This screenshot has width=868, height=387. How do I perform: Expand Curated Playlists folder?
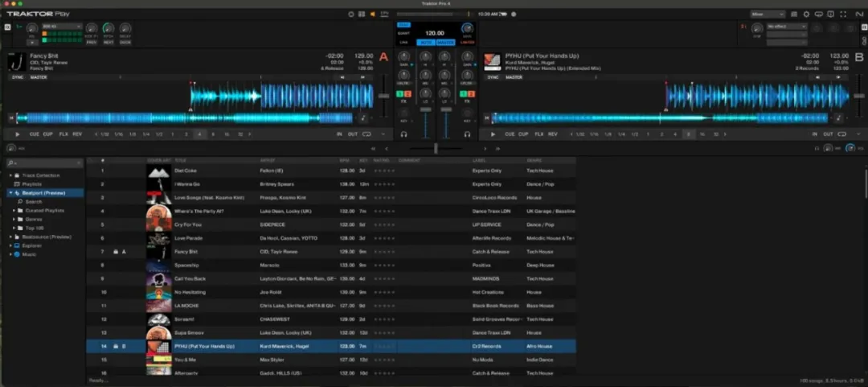click(x=14, y=211)
